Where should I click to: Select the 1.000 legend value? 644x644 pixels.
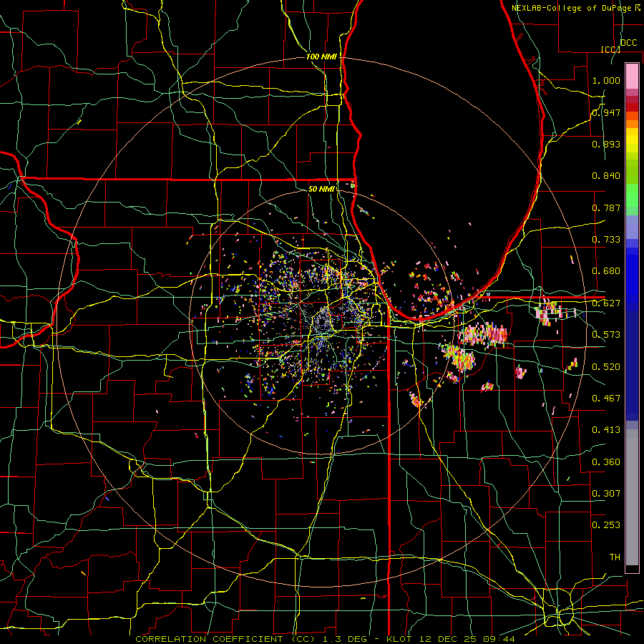pos(606,80)
